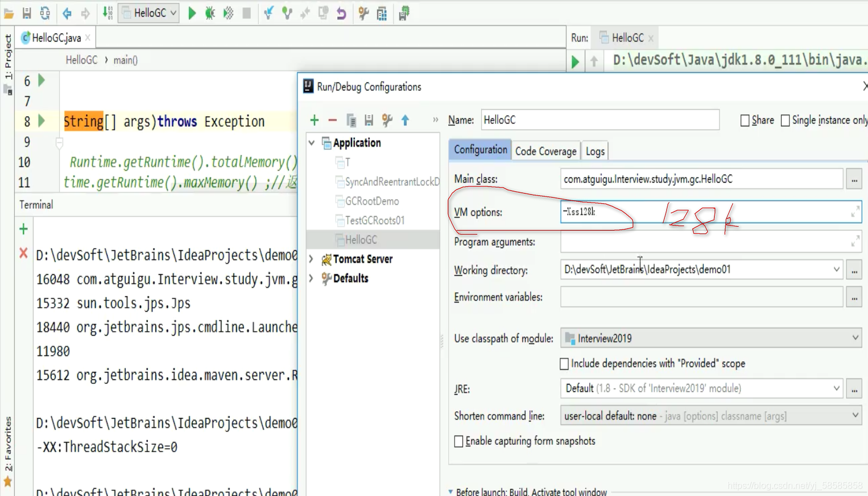
Task: Click the Stop square icon in toolbar
Action: [246, 13]
